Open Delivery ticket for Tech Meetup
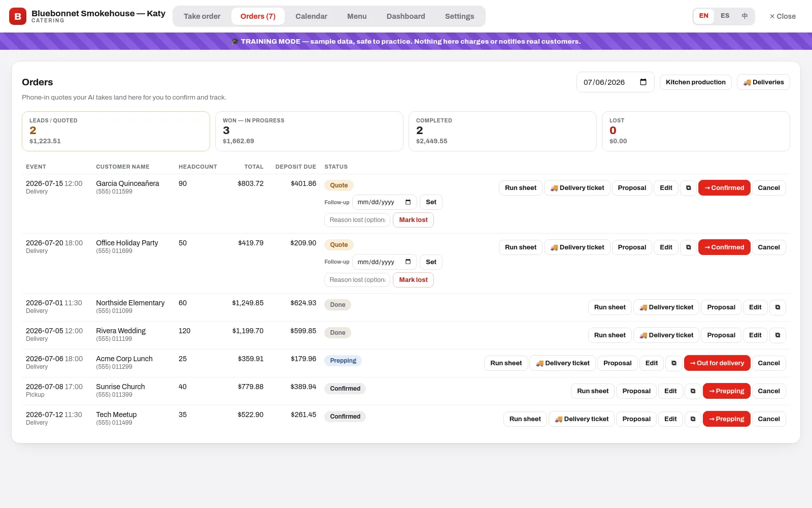 tap(582, 419)
